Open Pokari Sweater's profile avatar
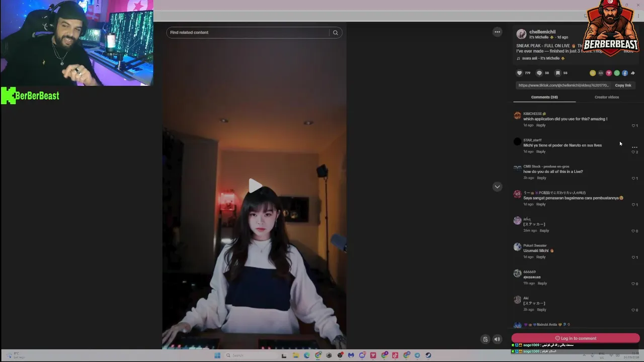The height and width of the screenshot is (362, 644). (x=517, y=247)
